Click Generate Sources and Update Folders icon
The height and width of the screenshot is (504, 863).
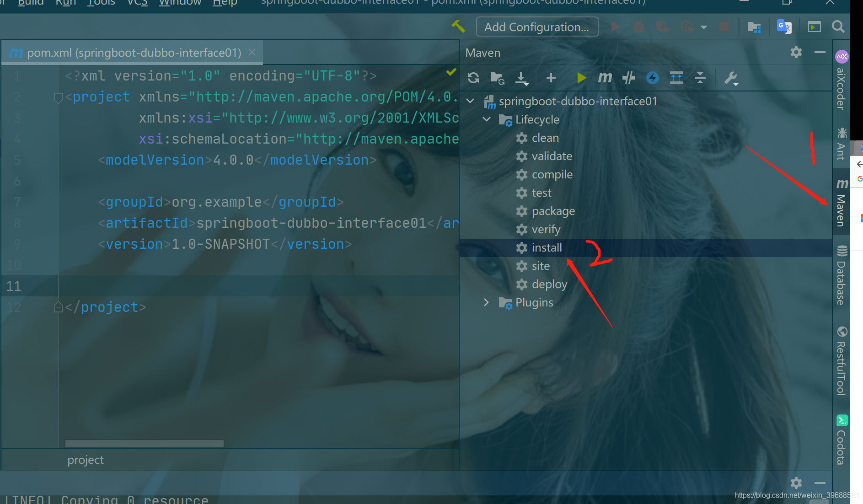click(497, 78)
